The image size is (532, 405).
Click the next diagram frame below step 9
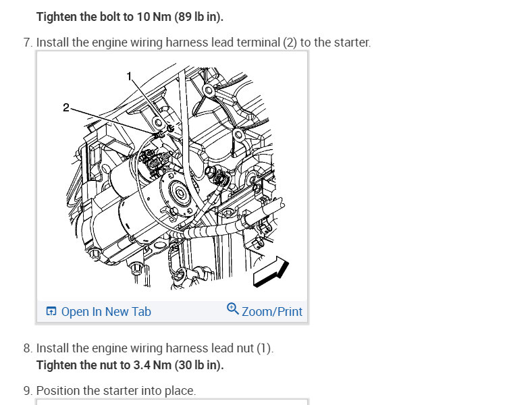coord(172,402)
